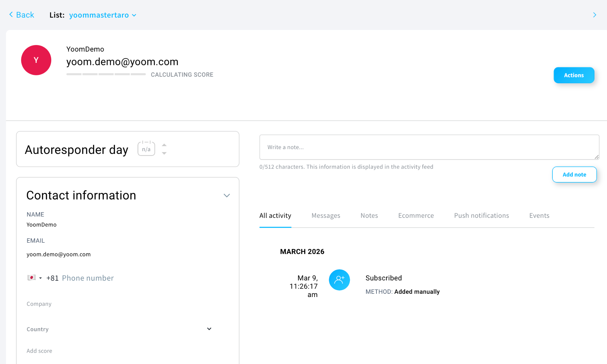Screen dimensions: 607x364
Task: Click the Subscribed activity user icon
Action: coord(339,280)
